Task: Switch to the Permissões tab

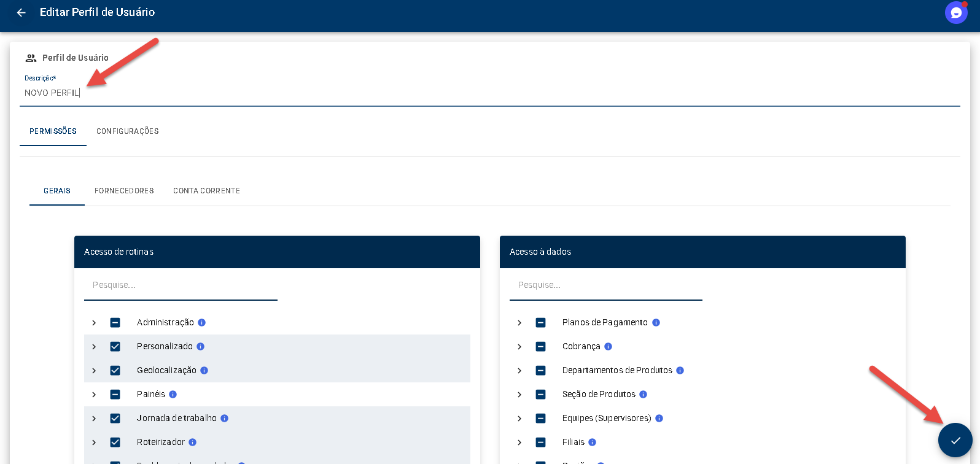Action: click(53, 131)
